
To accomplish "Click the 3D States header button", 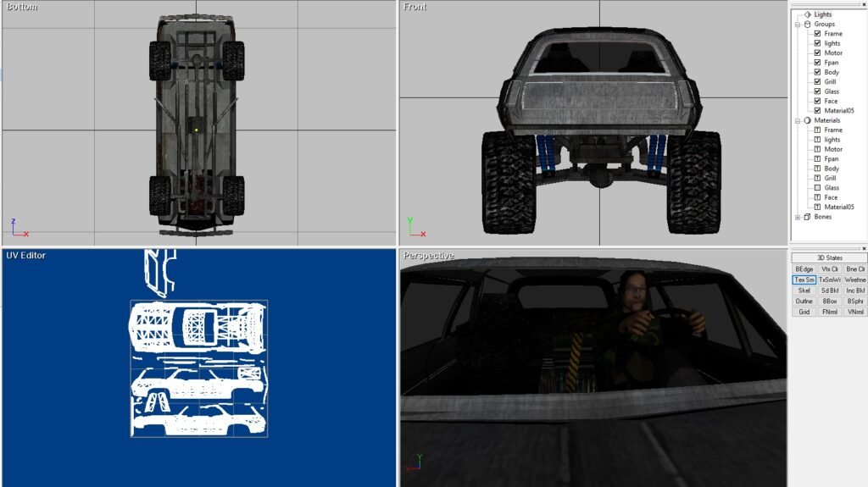I will pyautogui.click(x=829, y=257).
